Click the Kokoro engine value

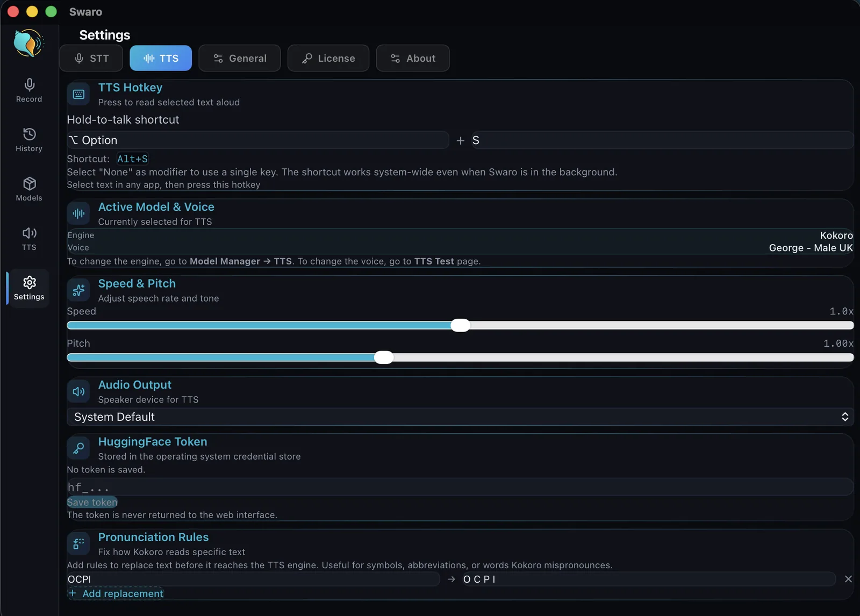(x=836, y=235)
